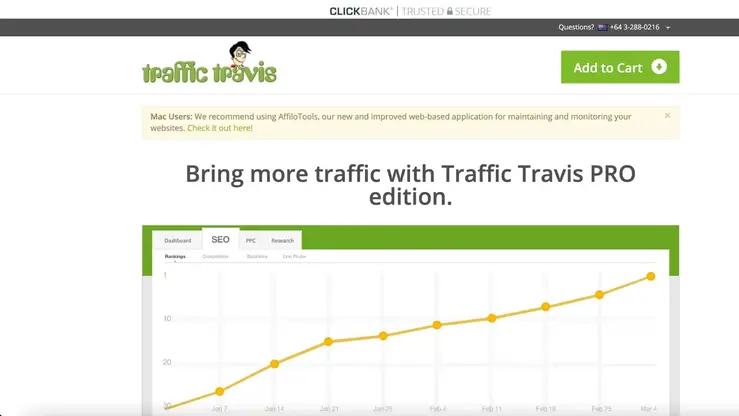739x416 pixels.
Task: Switch to the Dashboard tab
Action: pyautogui.click(x=178, y=241)
